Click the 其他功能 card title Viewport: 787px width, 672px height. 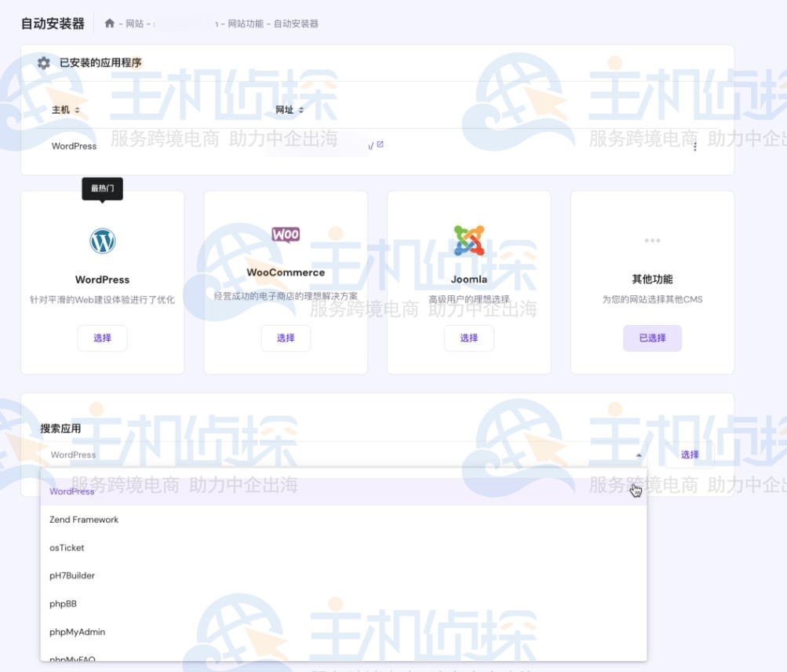click(653, 279)
